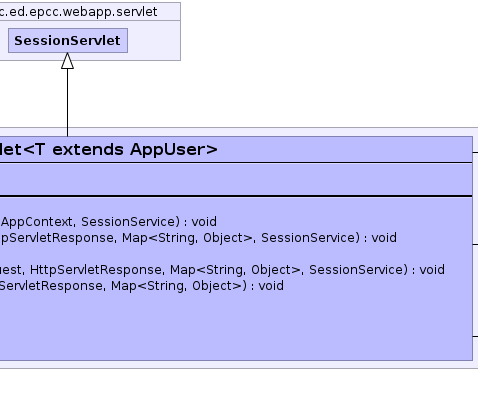Click the middle connector stub on the right edge
This screenshot has height=406, width=478.
pyautogui.click(x=475, y=244)
